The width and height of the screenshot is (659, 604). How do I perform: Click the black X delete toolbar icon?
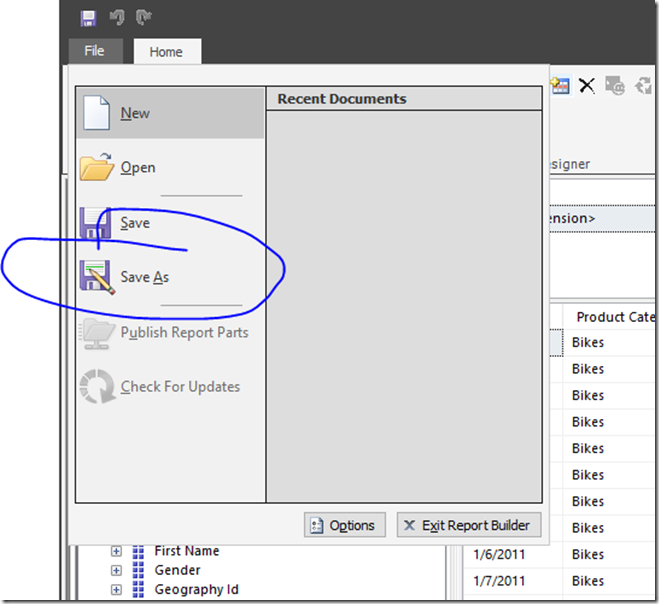point(587,87)
